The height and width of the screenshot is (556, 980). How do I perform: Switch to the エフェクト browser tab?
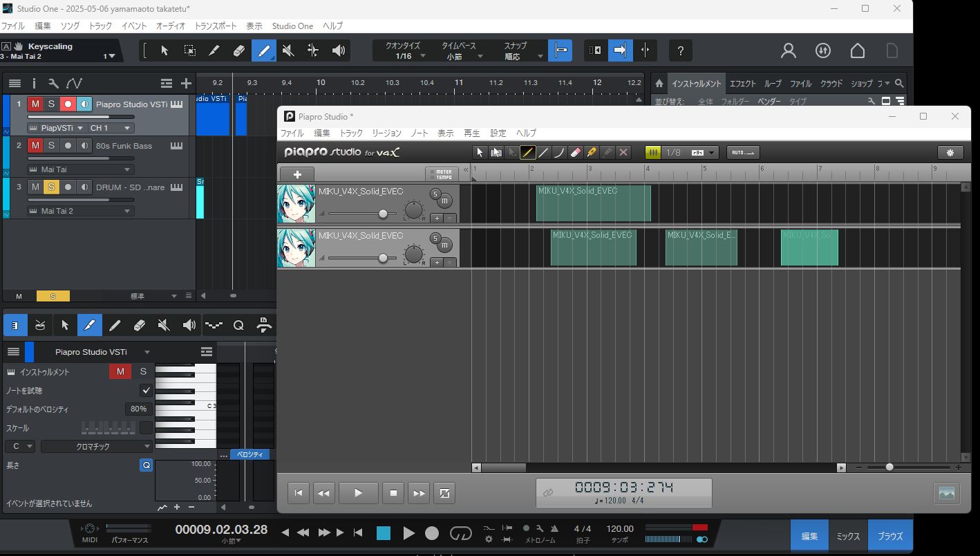point(743,84)
